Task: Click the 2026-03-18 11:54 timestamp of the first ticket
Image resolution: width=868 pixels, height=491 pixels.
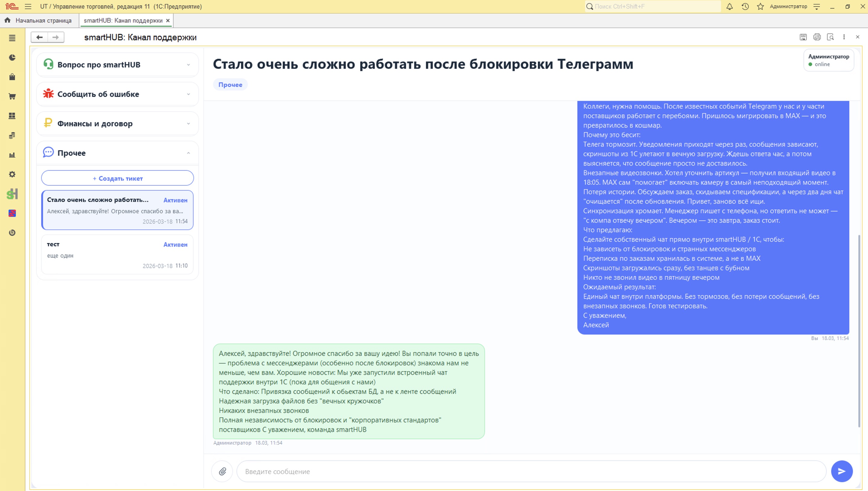Action: point(165,222)
